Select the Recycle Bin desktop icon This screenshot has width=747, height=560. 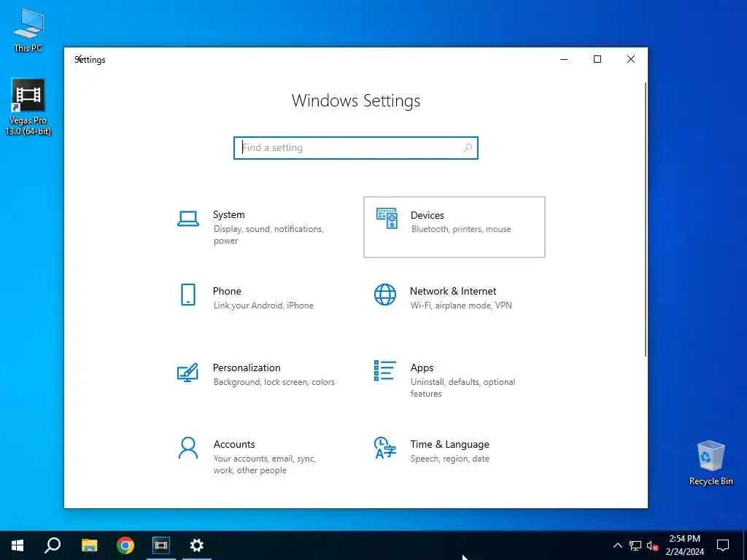click(711, 463)
